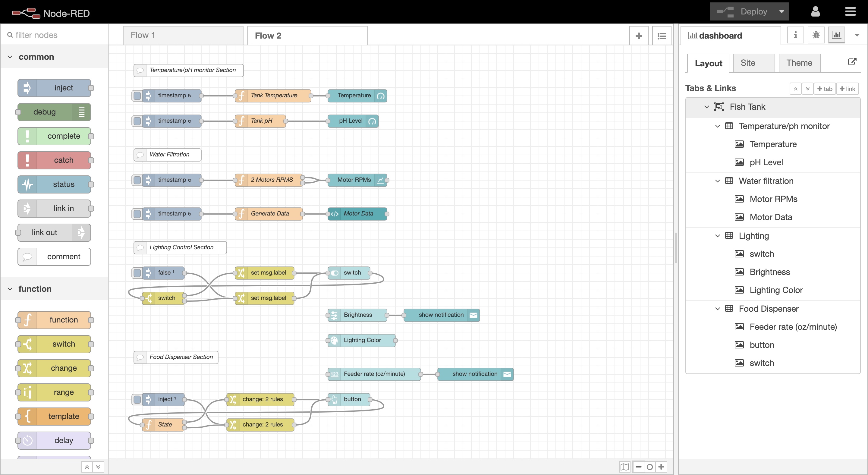
Task: Click the add flow plus icon
Action: (x=639, y=36)
